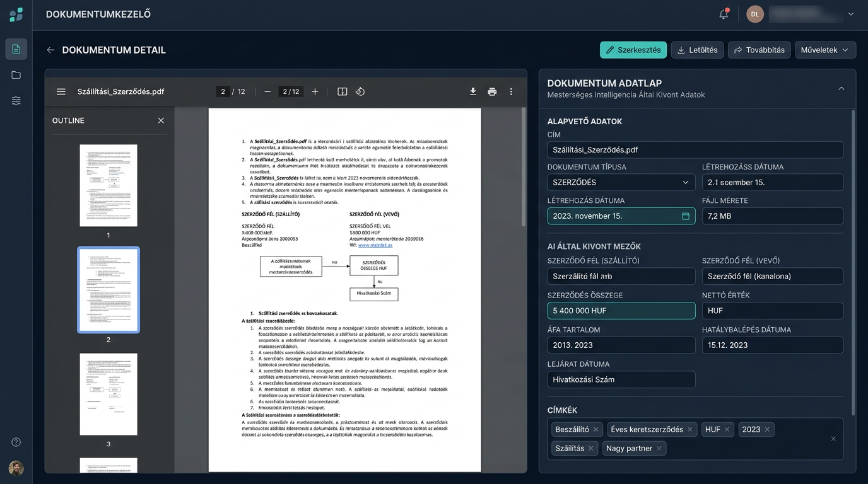Click the Szerződés összege field

click(621, 311)
